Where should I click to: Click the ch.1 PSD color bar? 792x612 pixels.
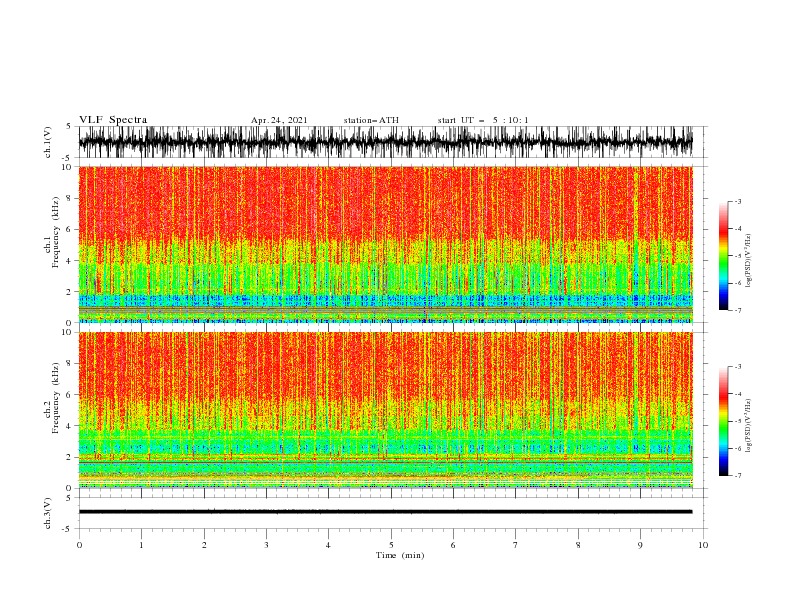click(723, 256)
